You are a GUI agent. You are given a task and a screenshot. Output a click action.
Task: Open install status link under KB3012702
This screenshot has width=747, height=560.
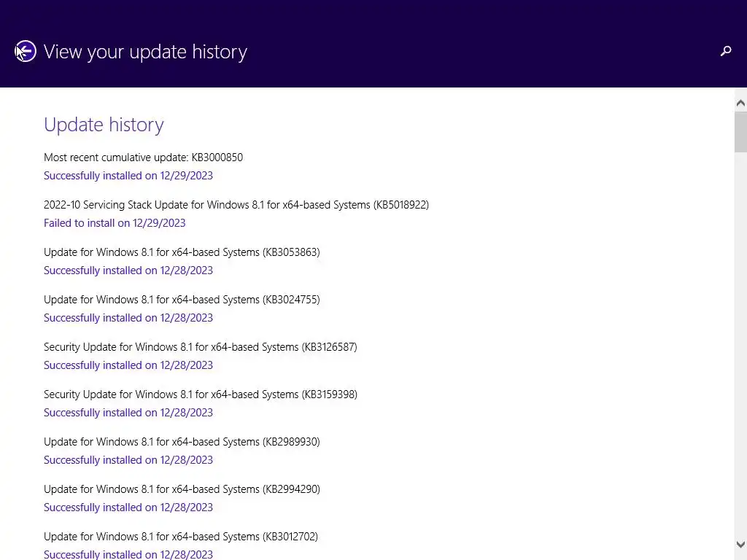(128, 554)
